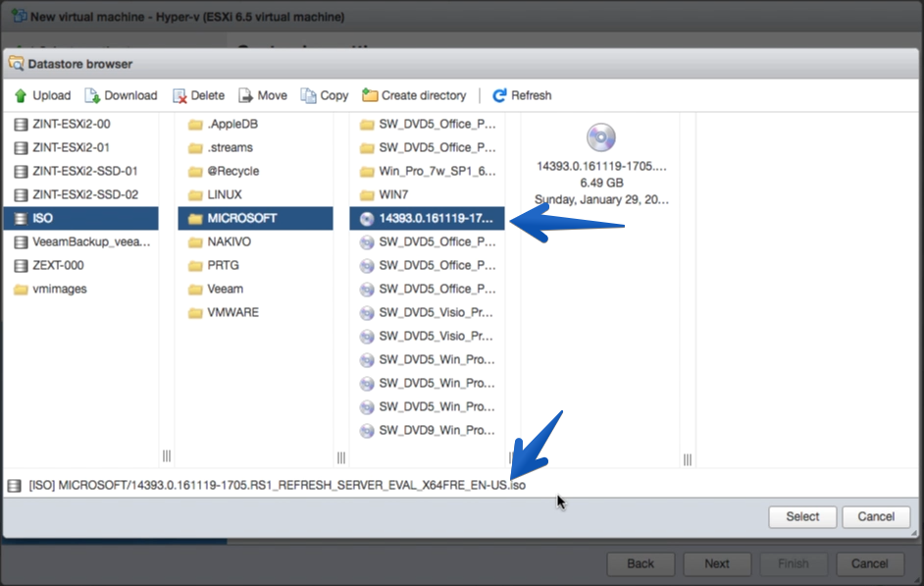
Task: Open the vmimages folder
Action: pos(80,289)
